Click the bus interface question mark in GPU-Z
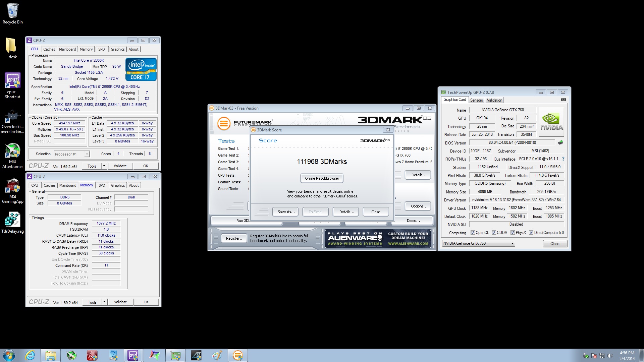 [x=563, y=159]
